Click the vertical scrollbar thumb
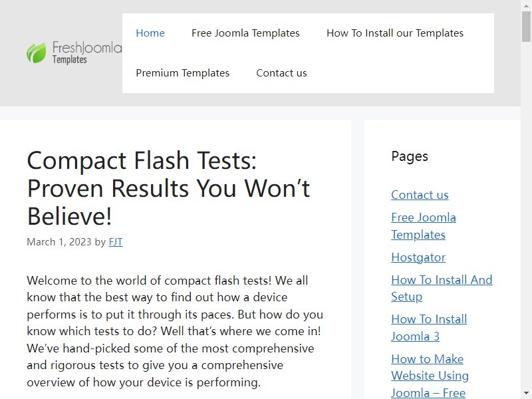This screenshot has width=532, height=399. click(526, 27)
